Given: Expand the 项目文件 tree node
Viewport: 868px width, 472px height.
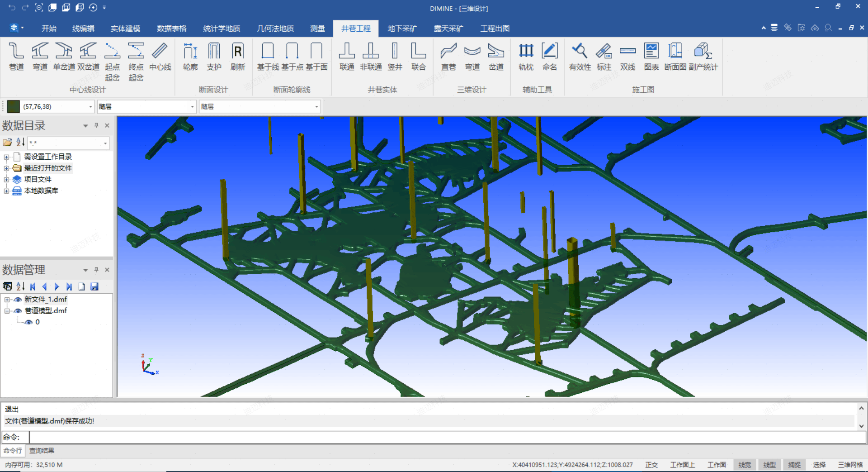Looking at the screenshot, I should point(6,180).
